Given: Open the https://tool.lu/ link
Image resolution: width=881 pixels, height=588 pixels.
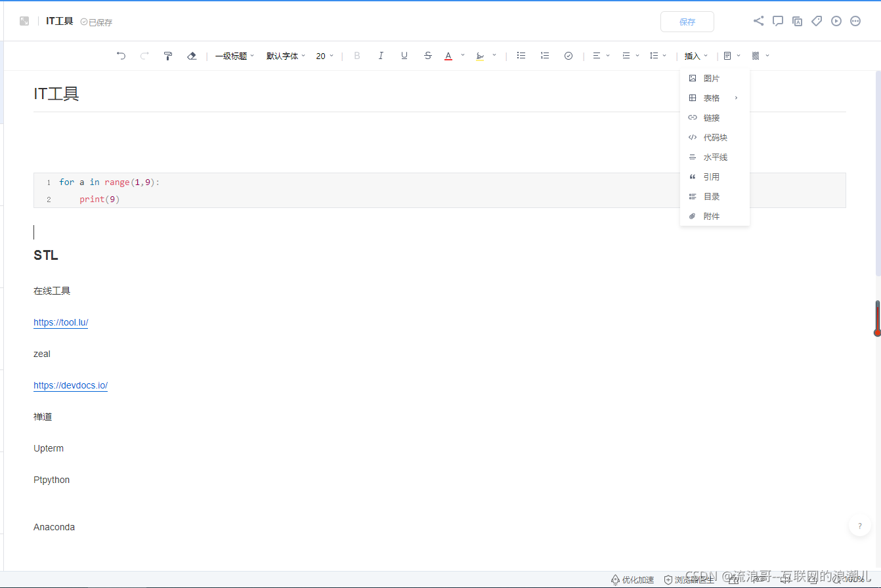Looking at the screenshot, I should coord(61,322).
